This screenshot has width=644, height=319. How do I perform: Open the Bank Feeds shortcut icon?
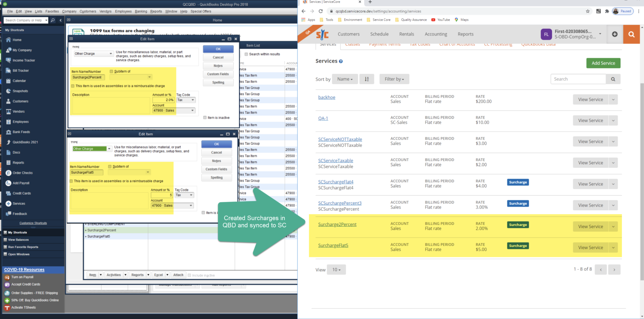point(8,132)
